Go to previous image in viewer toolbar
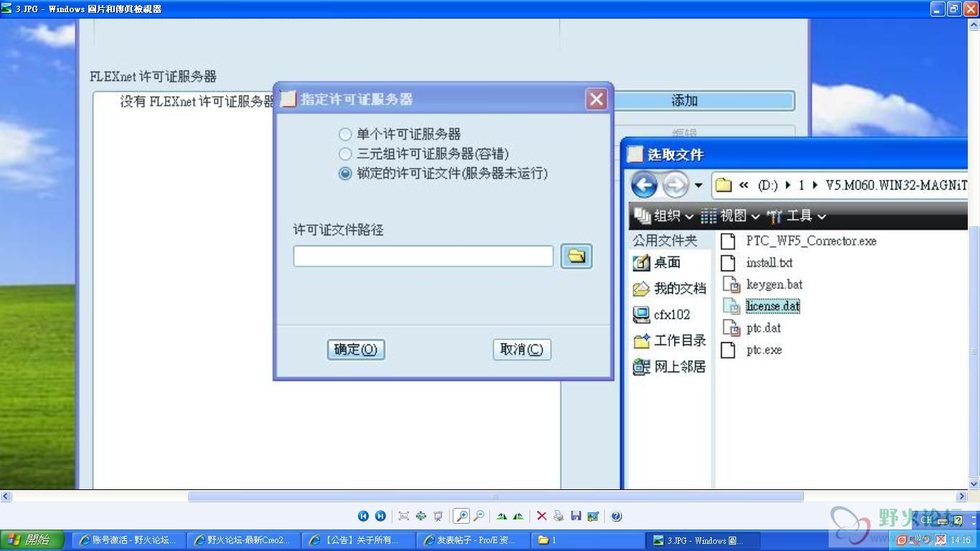The height and width of the screenshot is (551, 980). coord(363,516)
